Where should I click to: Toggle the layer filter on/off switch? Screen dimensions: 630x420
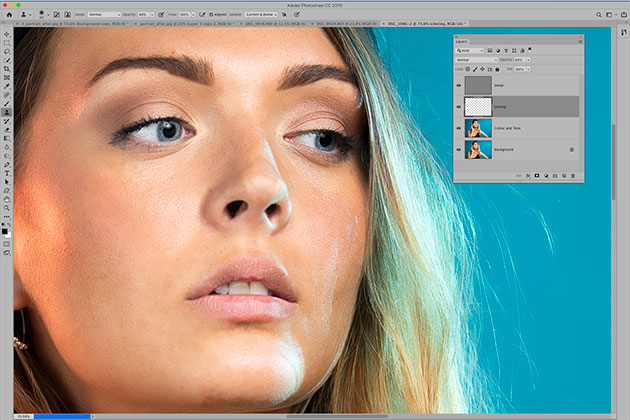tap(530, 50)
